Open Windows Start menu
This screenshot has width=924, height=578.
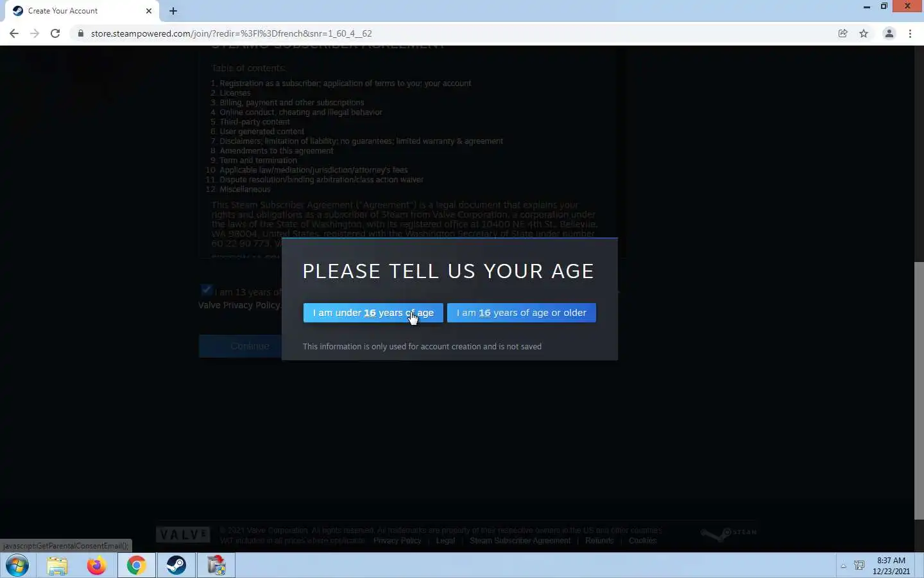pyautogui.click(x=17, y=566)
